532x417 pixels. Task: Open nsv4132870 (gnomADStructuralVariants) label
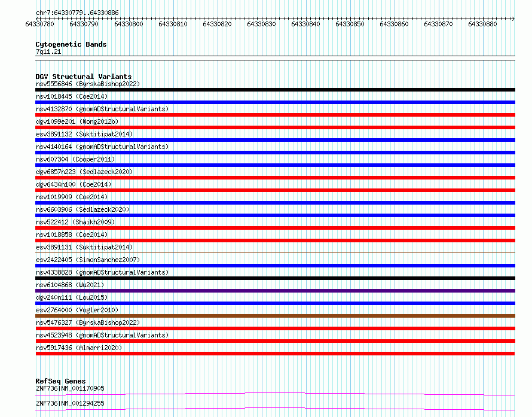[x=102, y=109]
